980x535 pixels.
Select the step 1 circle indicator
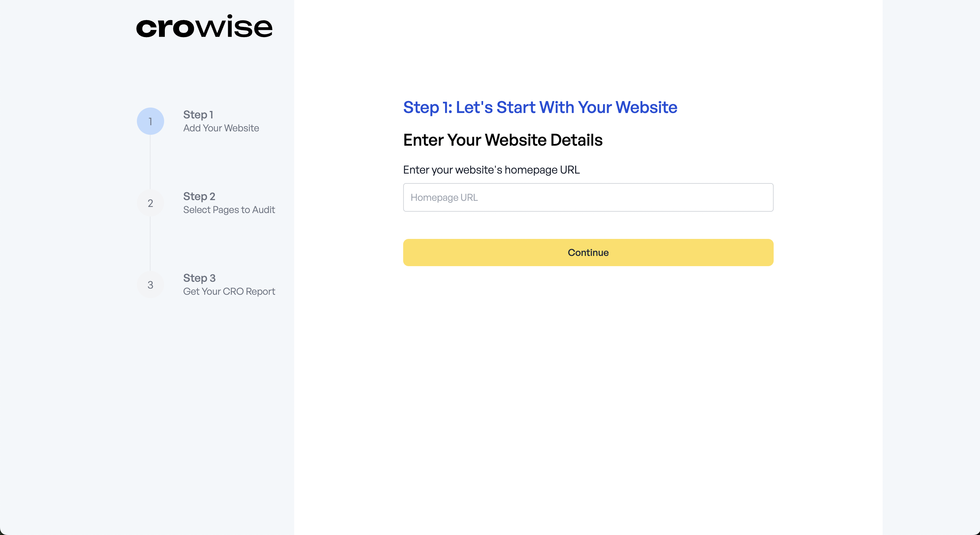(150, 121)
